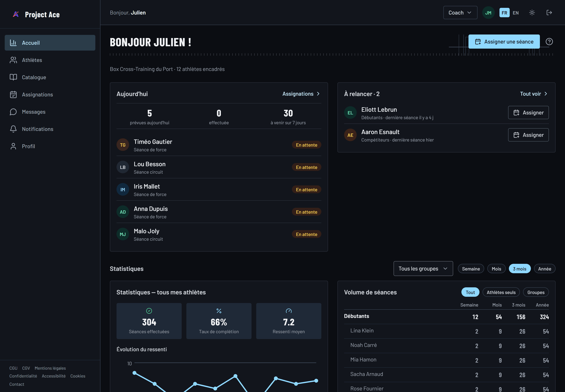The height and width of the screenshot is (392, 565).
Task: Open Lou Besson's Séance circuit row
Action: [219, 167]
